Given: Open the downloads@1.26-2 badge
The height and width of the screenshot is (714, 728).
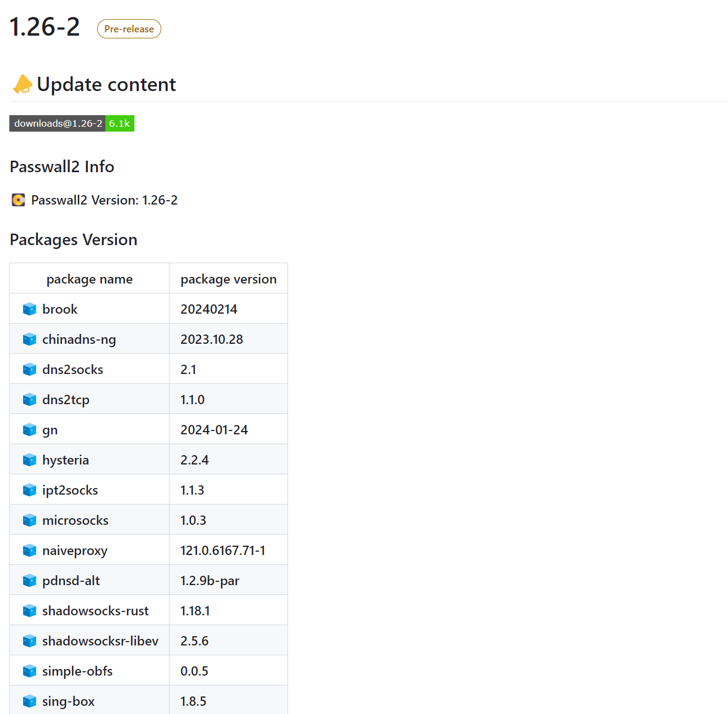Looking at the screenshot, I should point(72,123).
